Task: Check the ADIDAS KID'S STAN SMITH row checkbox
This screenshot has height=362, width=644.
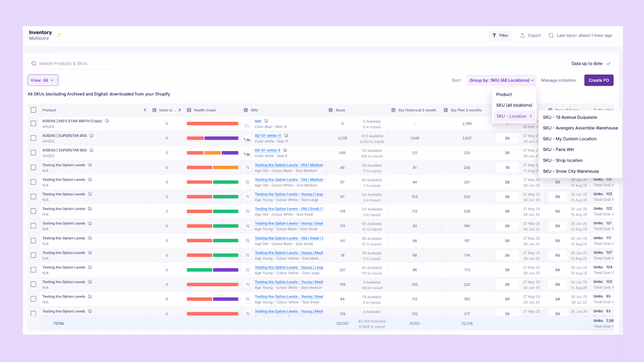Action: pos(33,123)
